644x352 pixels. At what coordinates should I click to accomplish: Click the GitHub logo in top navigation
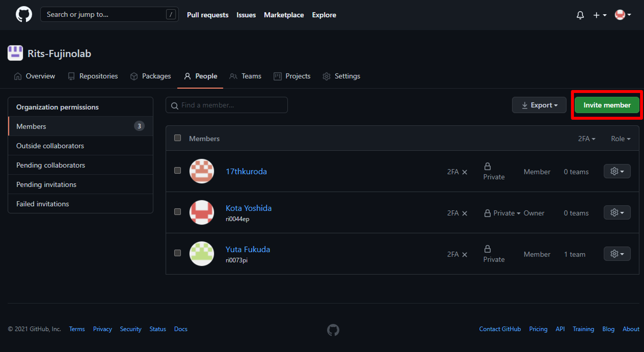coord(23,14)
